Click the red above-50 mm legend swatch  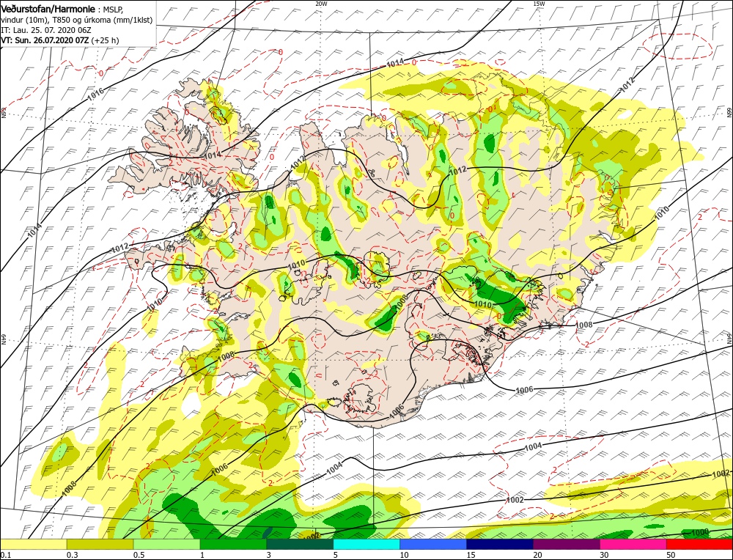click(700, 544)
